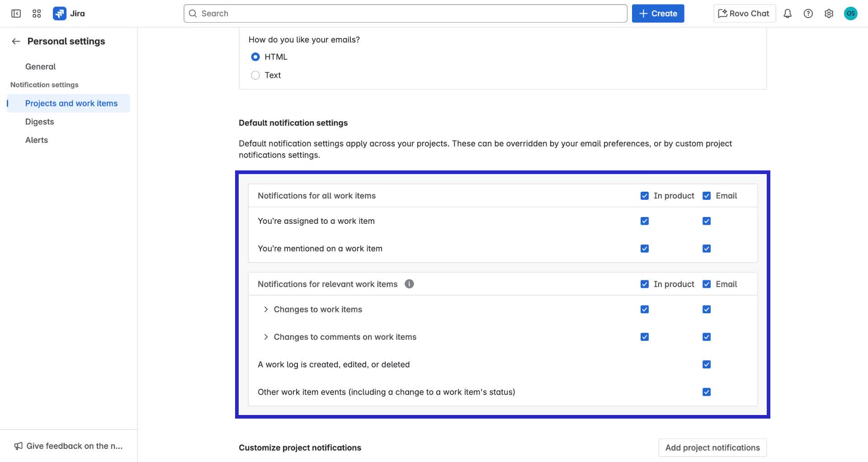Open the app switcher grid
The image size is (868, 462).
(37, 13)
